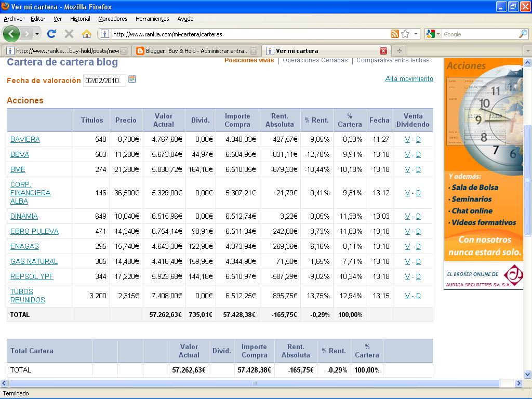This screenshot has width=532, height=399.
Task: Open the Alta movimiento link
Action: 409,79
